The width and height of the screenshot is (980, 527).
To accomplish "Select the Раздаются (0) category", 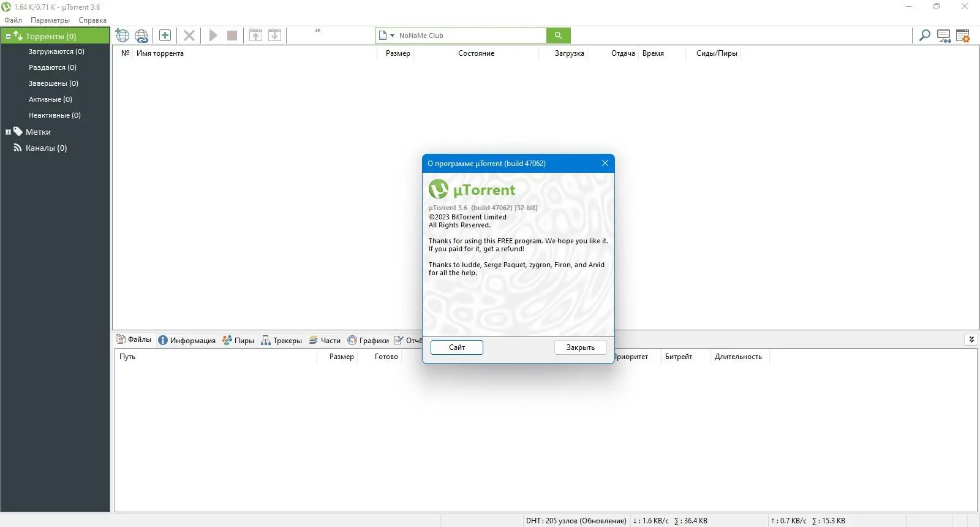I will (x=53, y=67).
